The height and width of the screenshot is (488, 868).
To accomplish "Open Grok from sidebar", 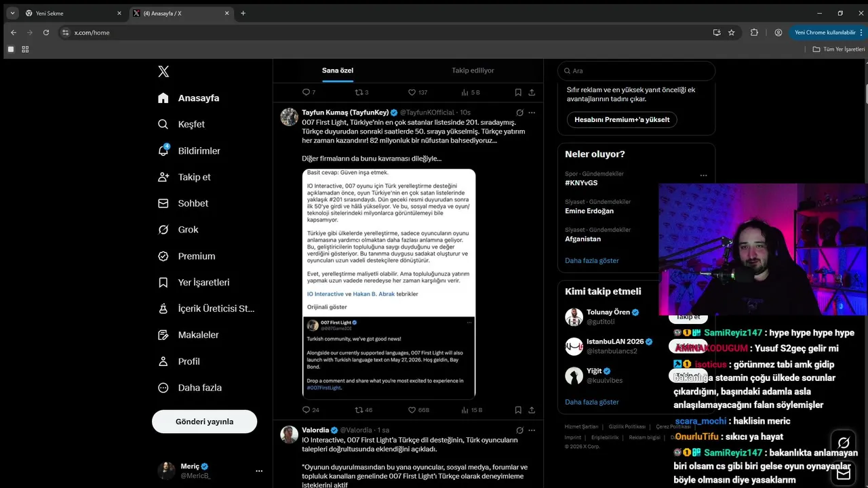I will pyautogui.click(x=178, y=230).
